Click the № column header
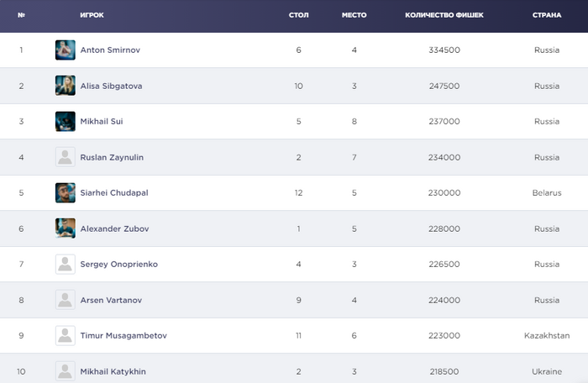Screen dimensions: 588x383 click(x=21, y=15)
